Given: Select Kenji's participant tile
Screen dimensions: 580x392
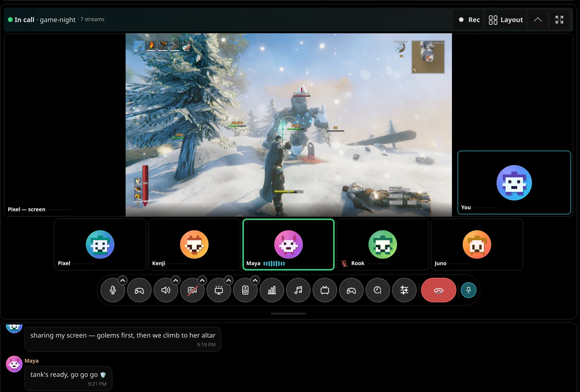Looking at the screenshot, I should tap(194, 245).
